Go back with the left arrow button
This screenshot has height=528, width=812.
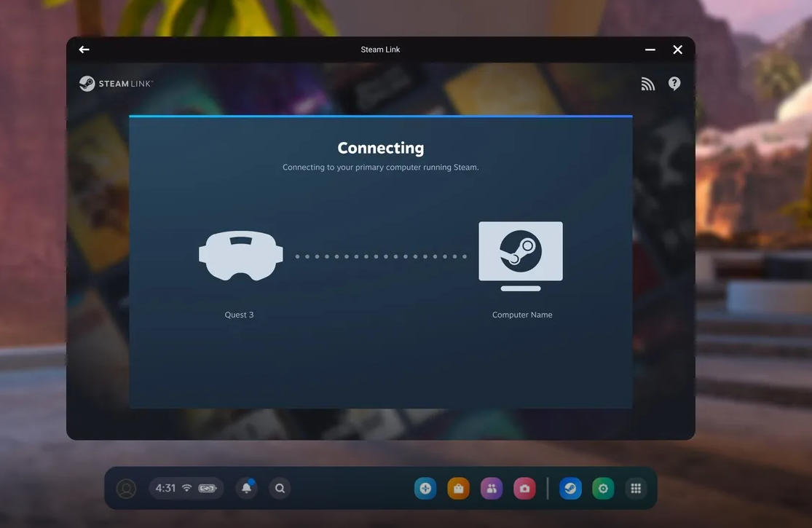tap(84, 50)
